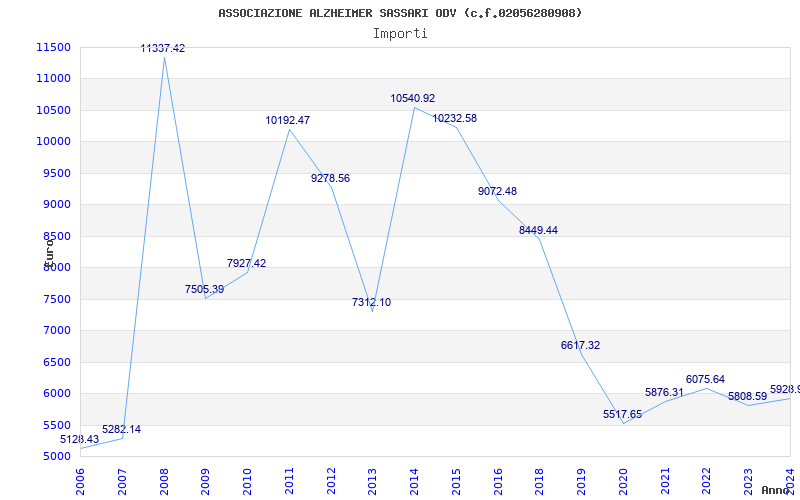This screenshot has height=500, width=800.
Task: Select data label 11337.42
Action: click(163, 48)
